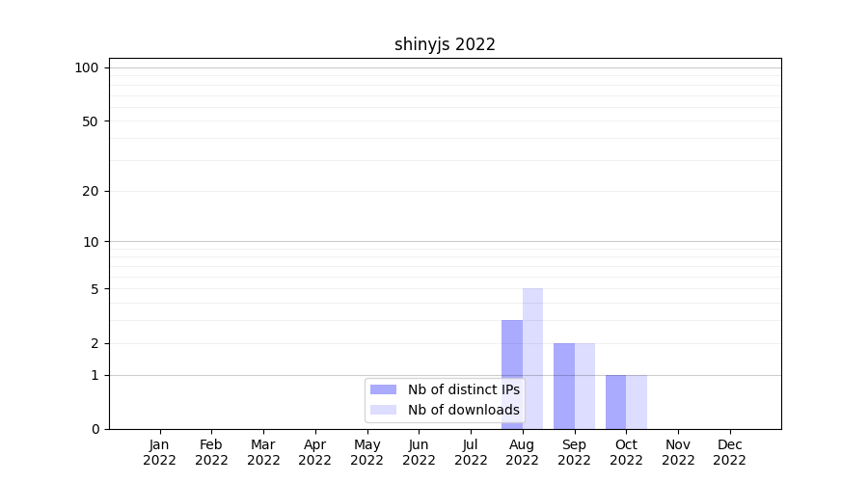Select the 'Dec 2022' x-axis label
Viewport: 868px width, 482px height.
(729, 452)
